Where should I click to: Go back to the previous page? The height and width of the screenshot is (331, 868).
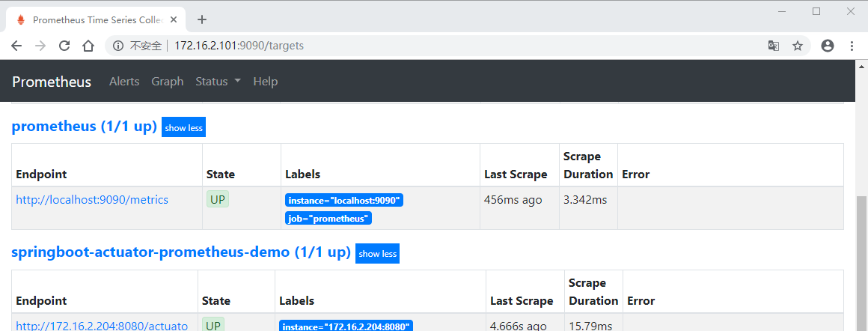16,46
